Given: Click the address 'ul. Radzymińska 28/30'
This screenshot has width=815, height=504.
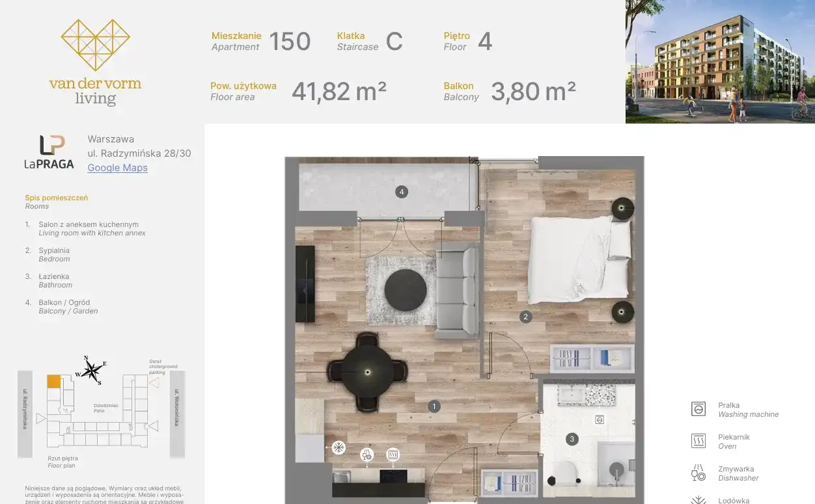Looking at the screenshot, I should (x=139, y=153).
